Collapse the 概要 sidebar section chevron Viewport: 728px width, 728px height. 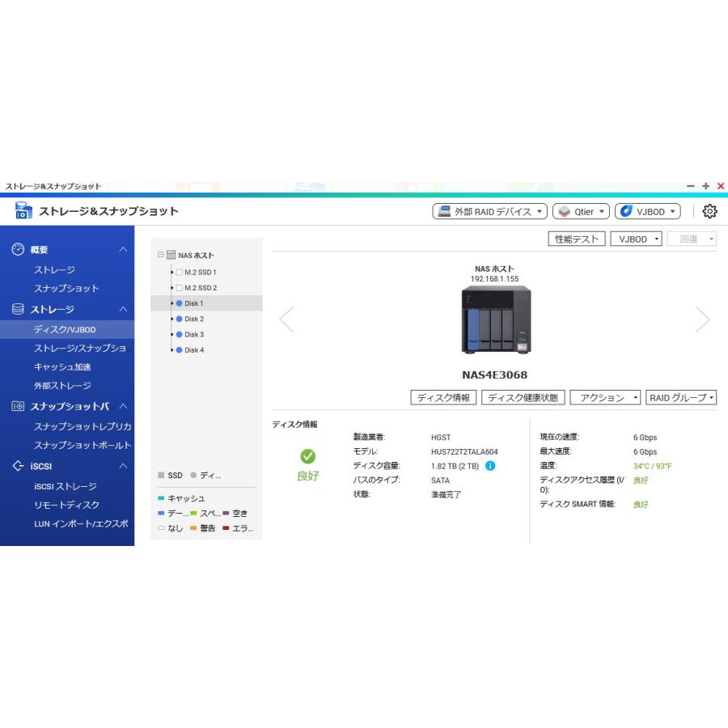point(123,249)
